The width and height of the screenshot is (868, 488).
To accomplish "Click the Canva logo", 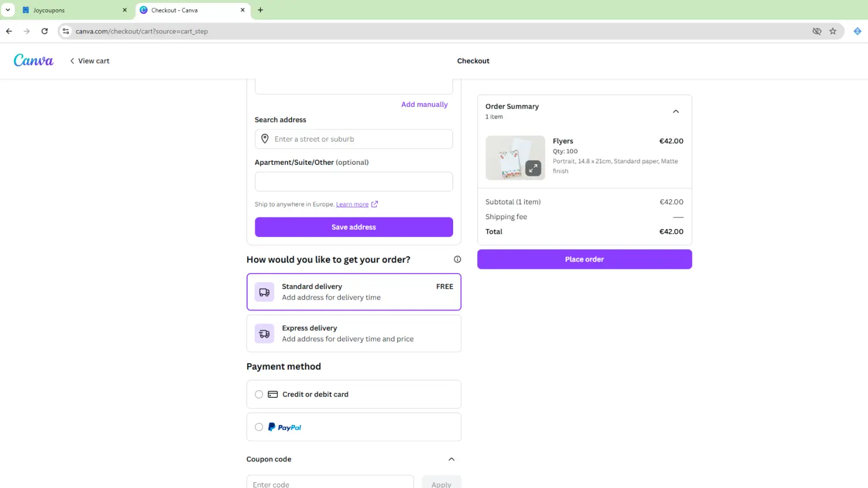I will 34,61.
